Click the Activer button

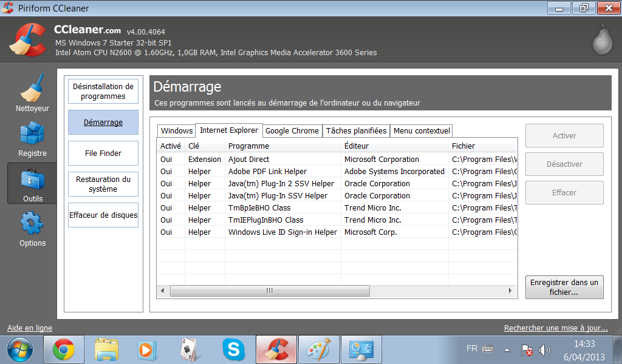(x=564, y=136)
